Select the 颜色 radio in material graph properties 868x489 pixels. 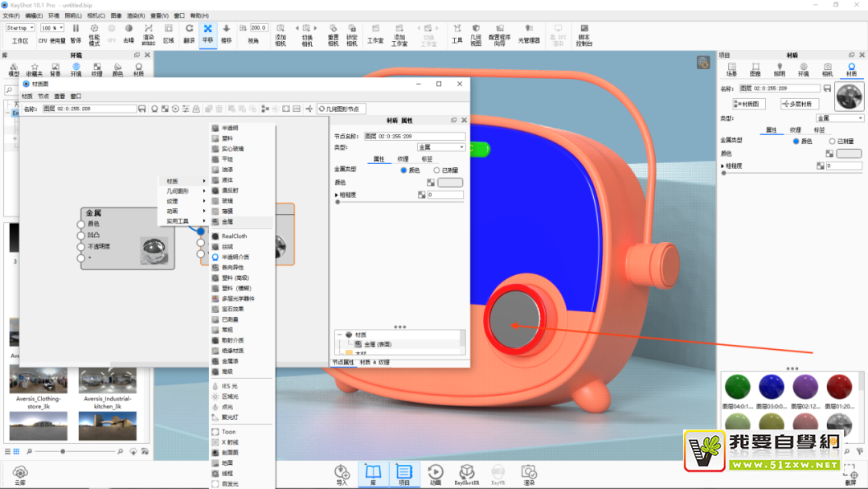404,171
